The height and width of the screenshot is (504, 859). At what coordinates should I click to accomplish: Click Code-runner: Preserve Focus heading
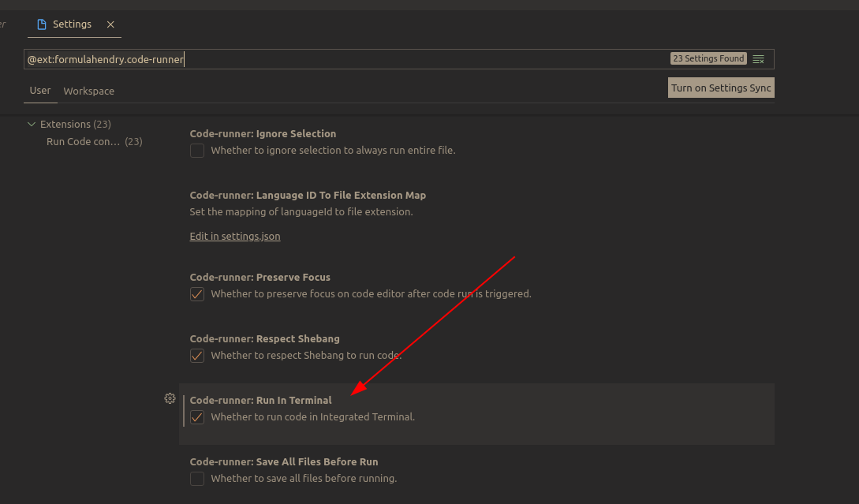[x=260, y=277]
